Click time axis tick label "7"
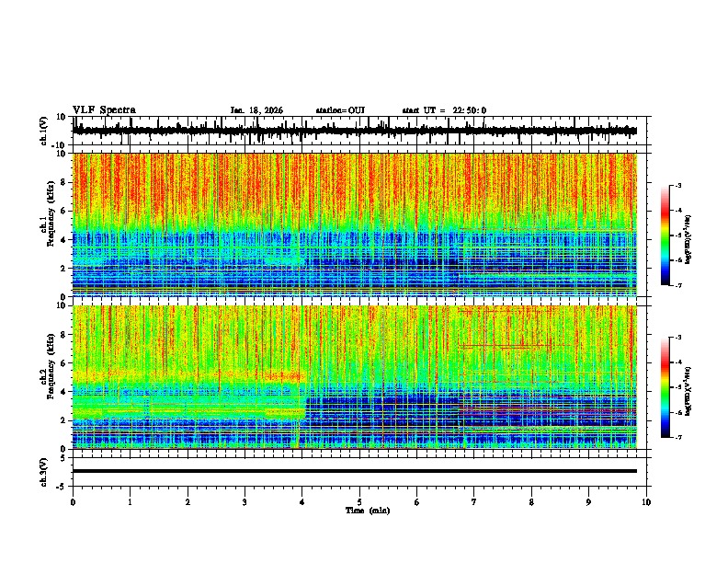Viewport: 728px width, 563px height. (474, 502)
